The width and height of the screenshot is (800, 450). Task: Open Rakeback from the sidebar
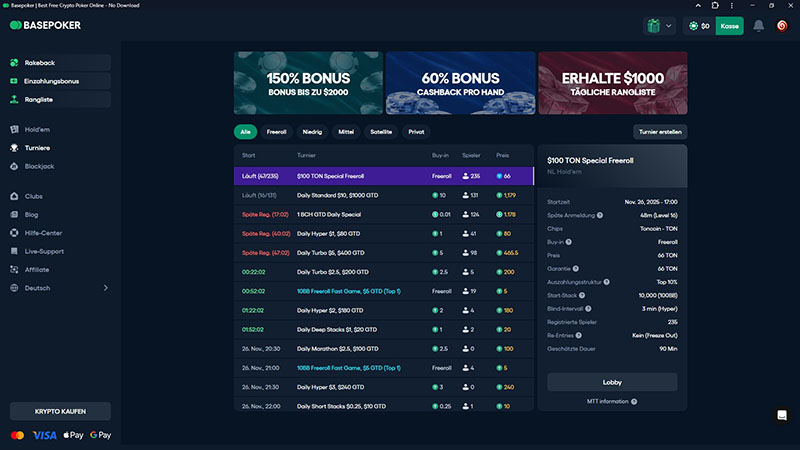point(40,62)
